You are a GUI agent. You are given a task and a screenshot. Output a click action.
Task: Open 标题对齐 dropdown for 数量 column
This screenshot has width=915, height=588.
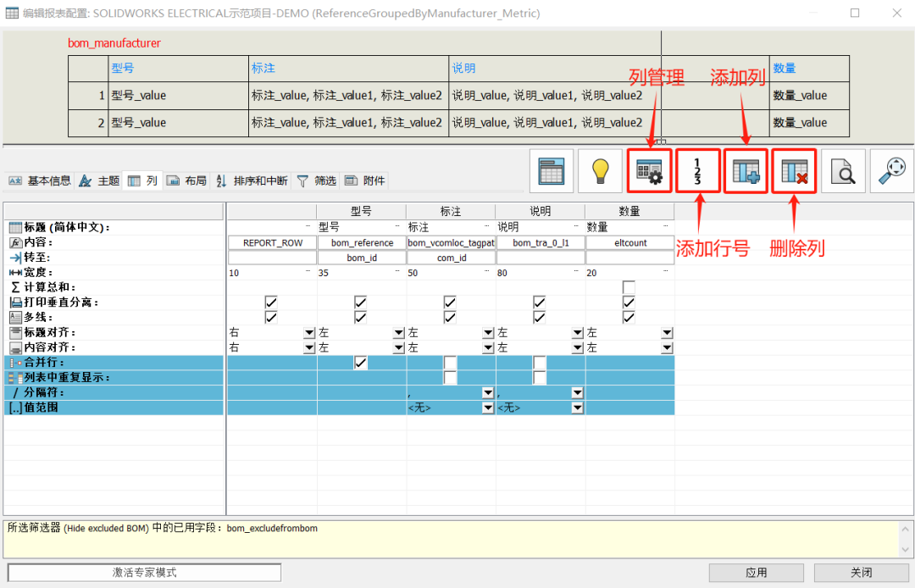coord(667,332)
